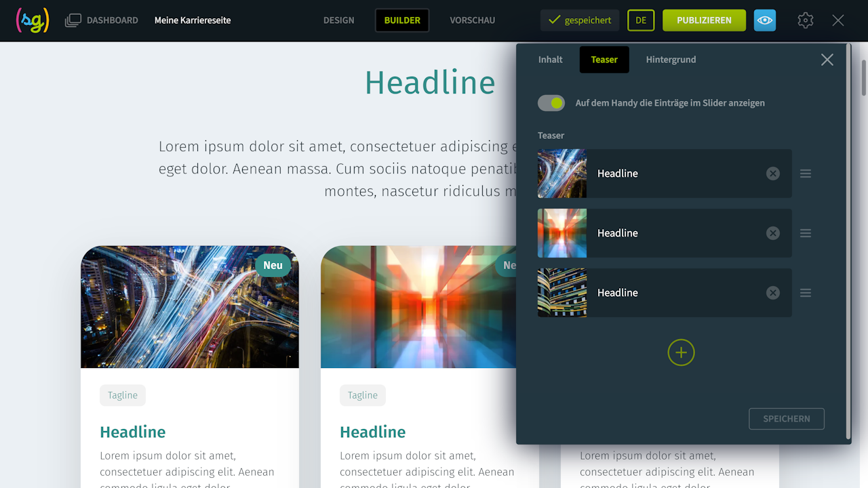This screenshot has width=868, height=488.
Task: Remove the second Headline teaser entry
Action: 773,233
